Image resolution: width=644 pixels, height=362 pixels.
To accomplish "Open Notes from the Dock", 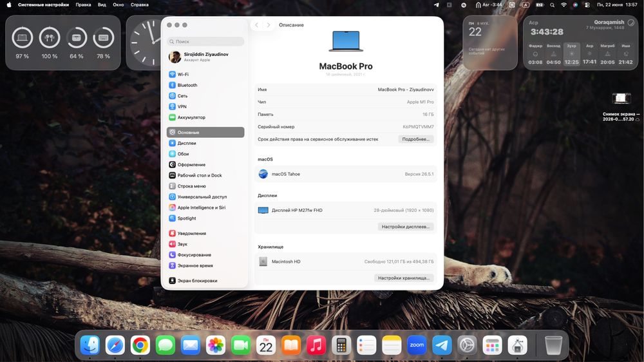I will tap(392, 345).
